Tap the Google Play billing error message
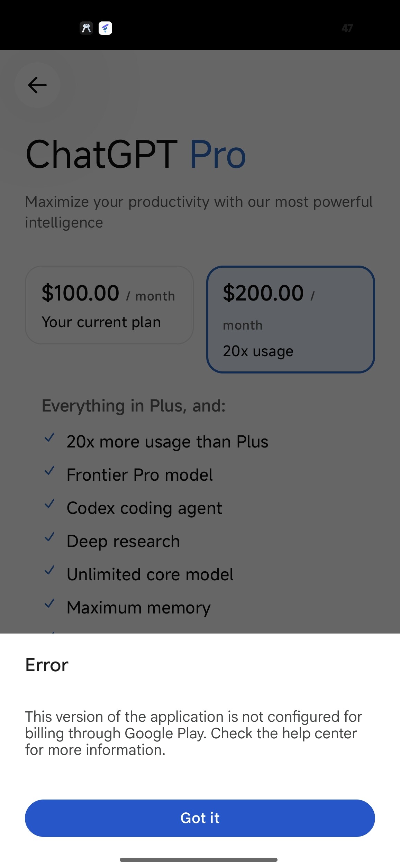 point(194,733)
